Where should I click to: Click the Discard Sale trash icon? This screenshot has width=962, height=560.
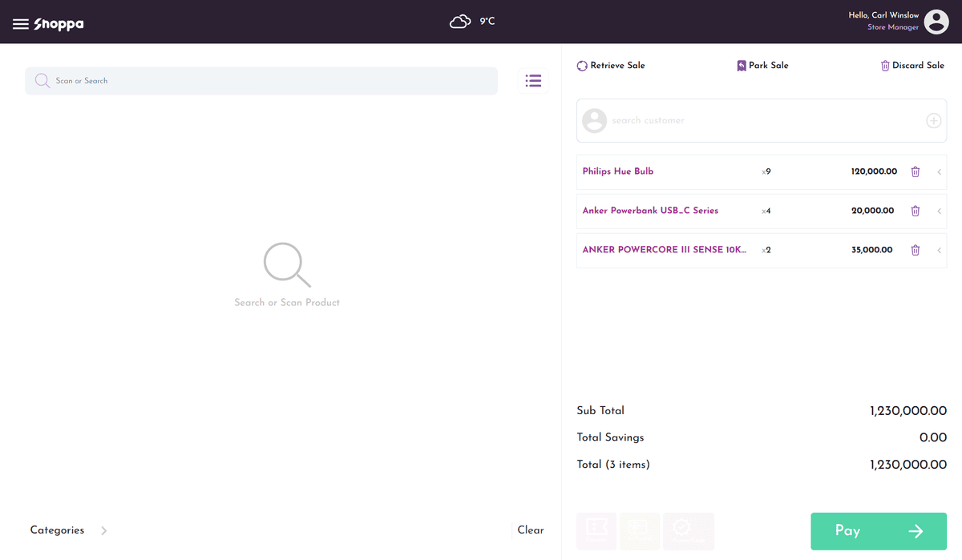click(884, 65)
